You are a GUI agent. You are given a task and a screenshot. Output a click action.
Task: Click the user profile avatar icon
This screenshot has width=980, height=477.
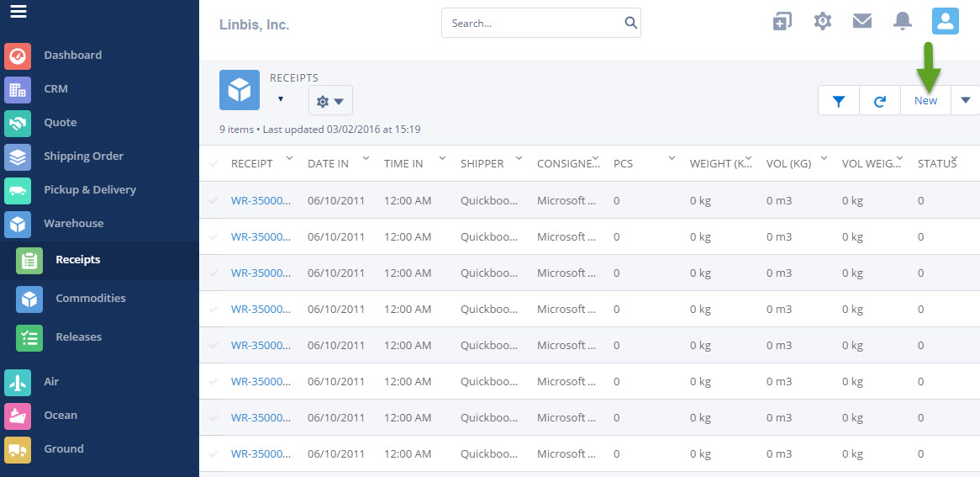[x=945, y=21]
